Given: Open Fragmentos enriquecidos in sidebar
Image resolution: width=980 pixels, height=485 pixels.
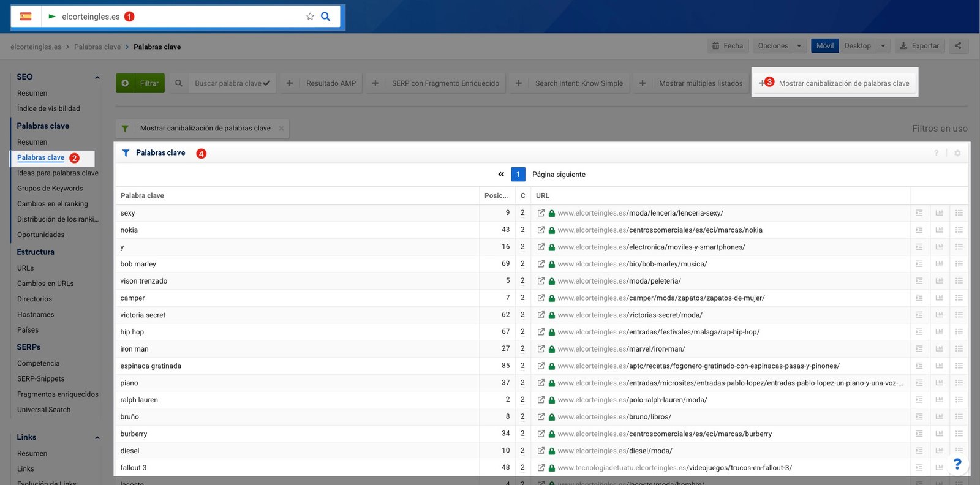Looking at the screenshot, I should [58, 394].
